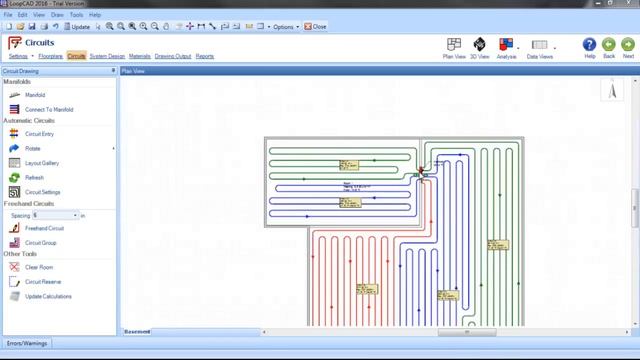Activate the pan hand tool
The width and height of the screenshot is (640, 360).
tap(166, 27)
